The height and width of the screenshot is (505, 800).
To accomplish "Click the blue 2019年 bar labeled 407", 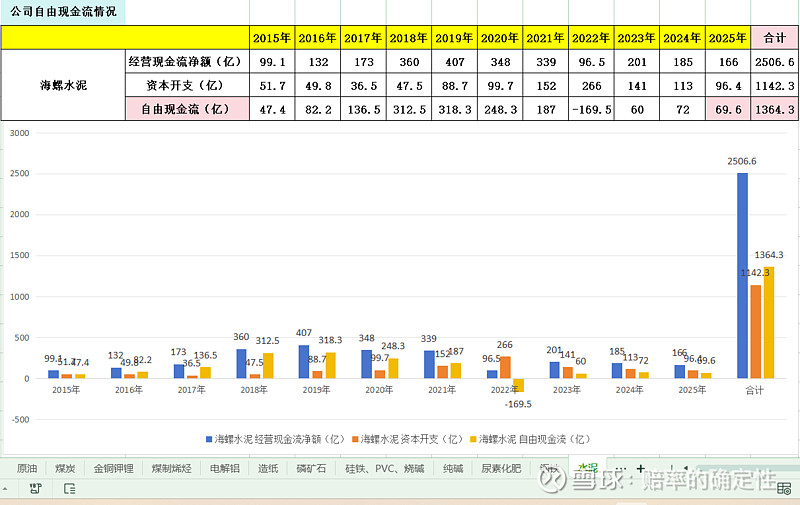I will [x=304, y=362].
